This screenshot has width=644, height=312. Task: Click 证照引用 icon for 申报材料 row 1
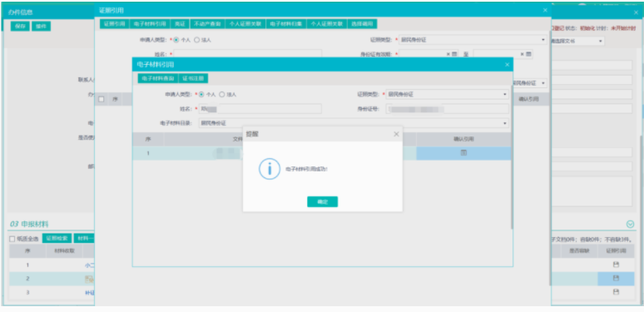(x=616, y=265)
